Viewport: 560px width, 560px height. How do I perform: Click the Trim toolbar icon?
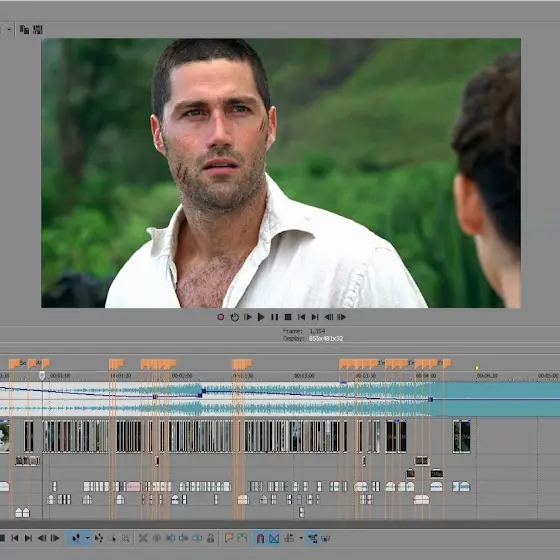pyautogui.click(x=156, y=538)
